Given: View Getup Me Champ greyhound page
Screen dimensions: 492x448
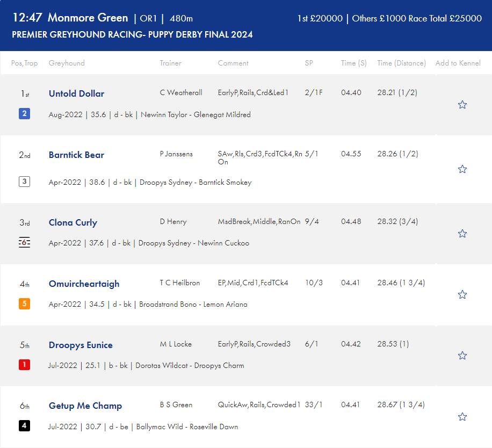Looking at the screenshot, I should 85,406.
